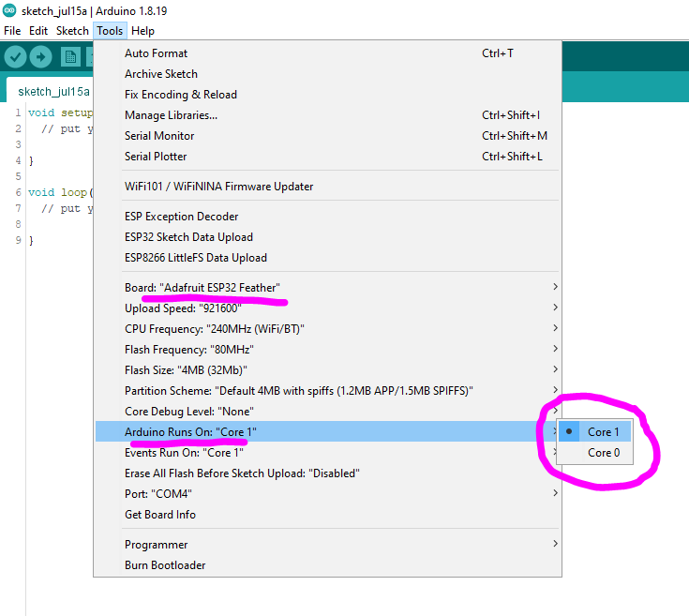Viewport: 689px width, 616px height.
Task: Start ESP32 Sketch Data Upload
Action: (328, 237)
